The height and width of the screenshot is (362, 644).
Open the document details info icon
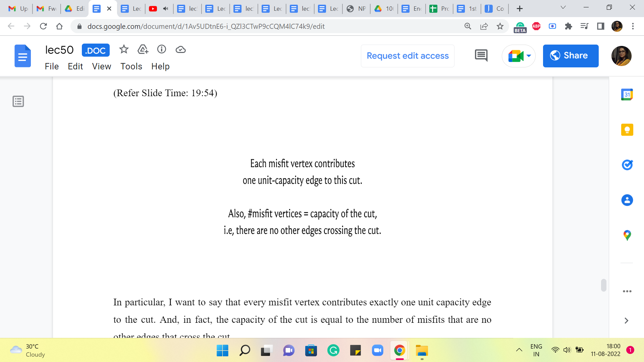coord(162,50)
